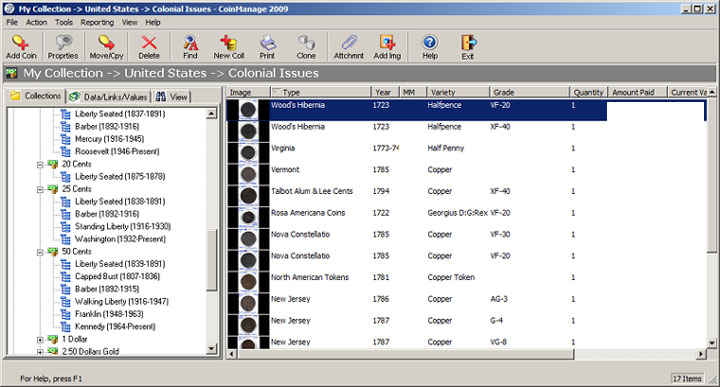Open Help from the toolbar
The image size is (720, 387).
point(430,47)
